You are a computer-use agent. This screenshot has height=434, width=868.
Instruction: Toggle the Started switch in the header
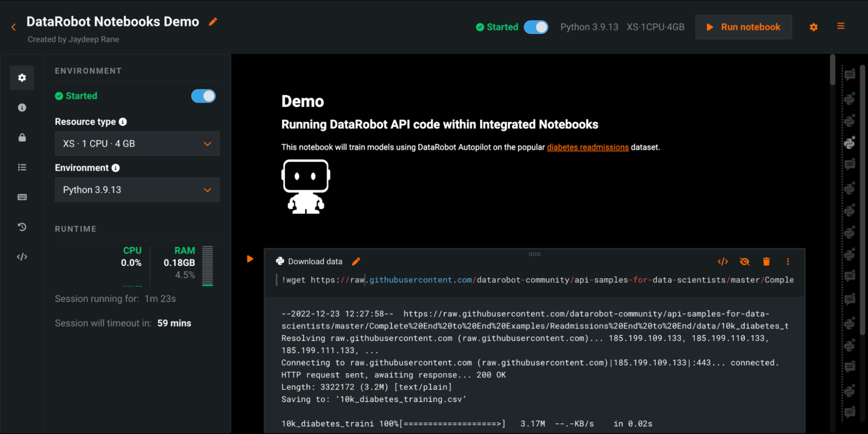[536, 27]
